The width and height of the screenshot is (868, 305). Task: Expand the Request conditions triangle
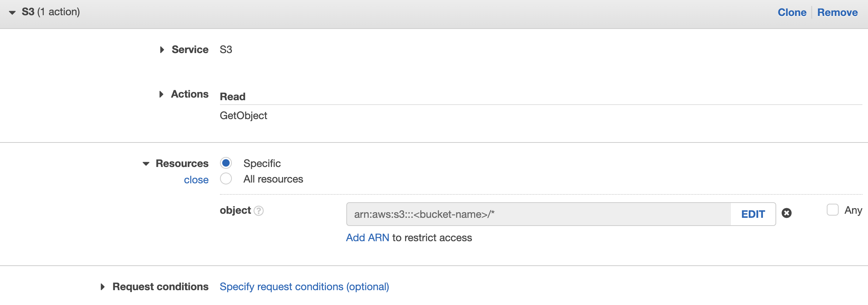click(103, 287)
